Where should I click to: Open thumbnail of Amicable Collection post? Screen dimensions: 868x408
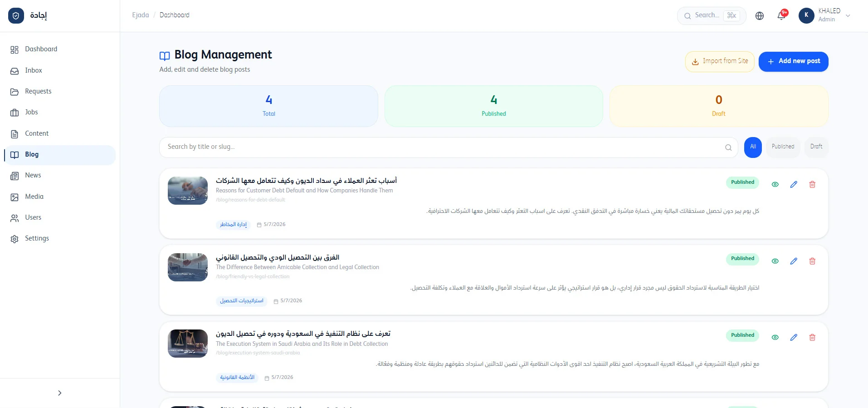[188, 267]
